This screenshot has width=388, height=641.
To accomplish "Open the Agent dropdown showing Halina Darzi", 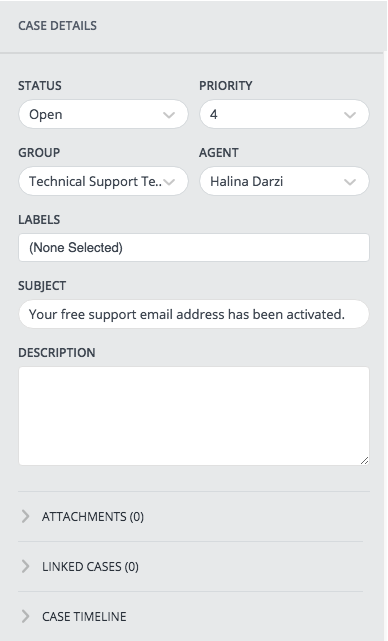I will point(284,181).
